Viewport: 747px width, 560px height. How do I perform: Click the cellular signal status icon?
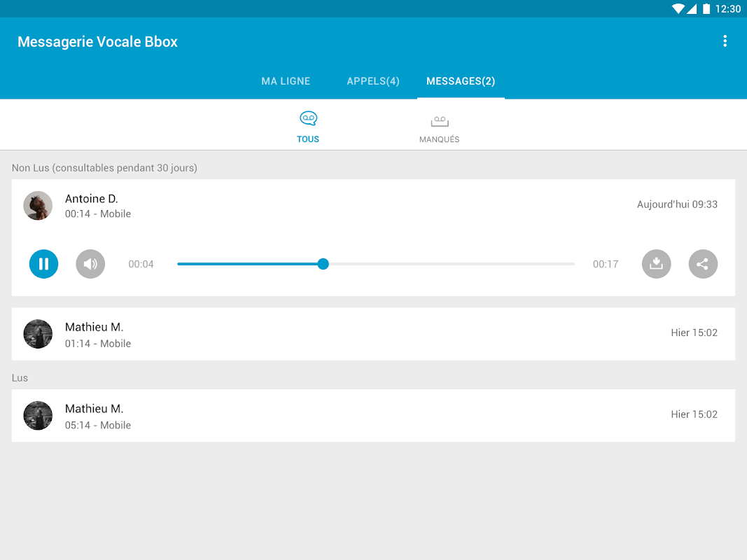click(x=692, y=8)
